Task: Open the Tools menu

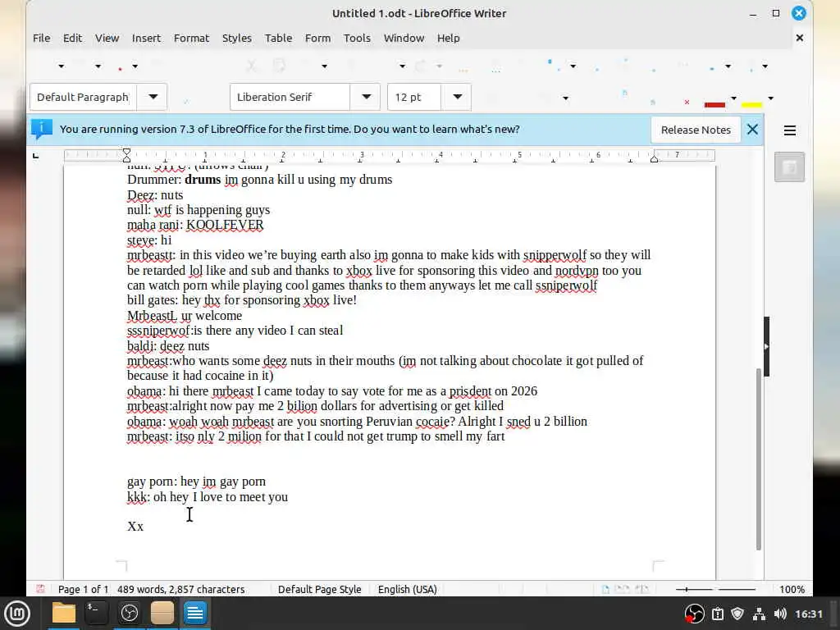Action: [357, 38]
